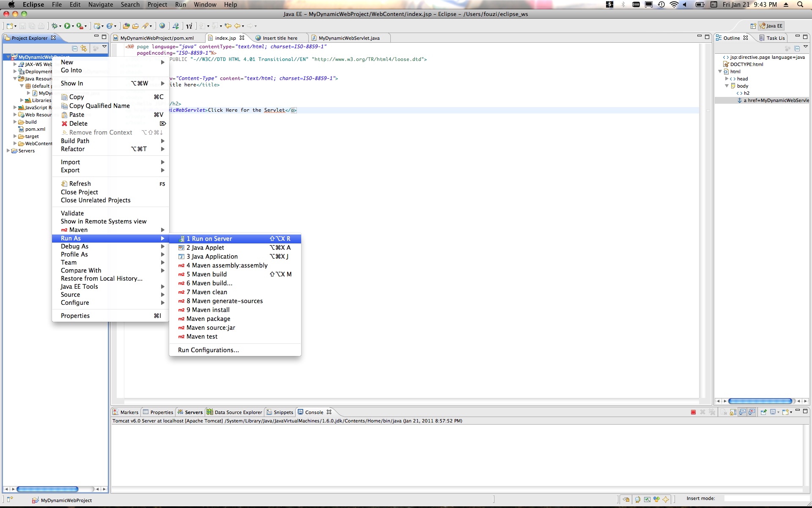
Task: Select Java Application from Run As submenu
Action: coord(235,257)
